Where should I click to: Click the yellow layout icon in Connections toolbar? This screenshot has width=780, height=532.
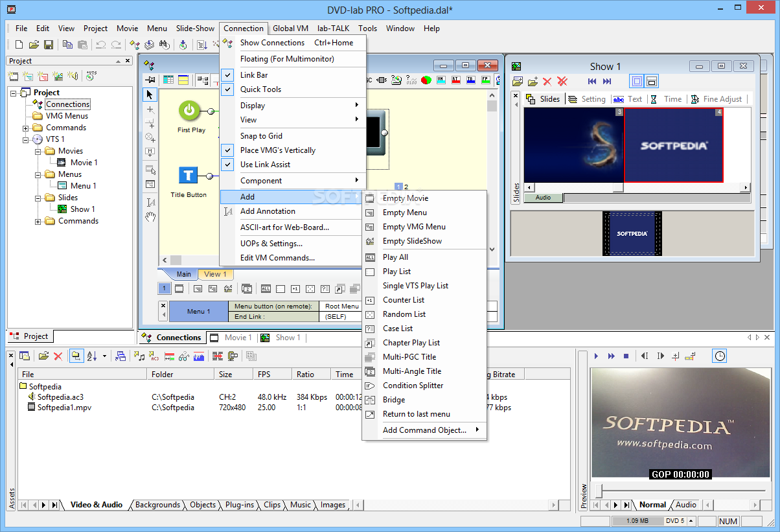pyautogui.click(x=183, y=80)
